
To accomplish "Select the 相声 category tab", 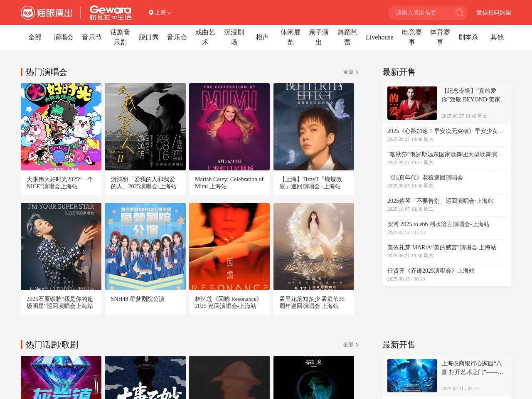I will pos(262,37).
